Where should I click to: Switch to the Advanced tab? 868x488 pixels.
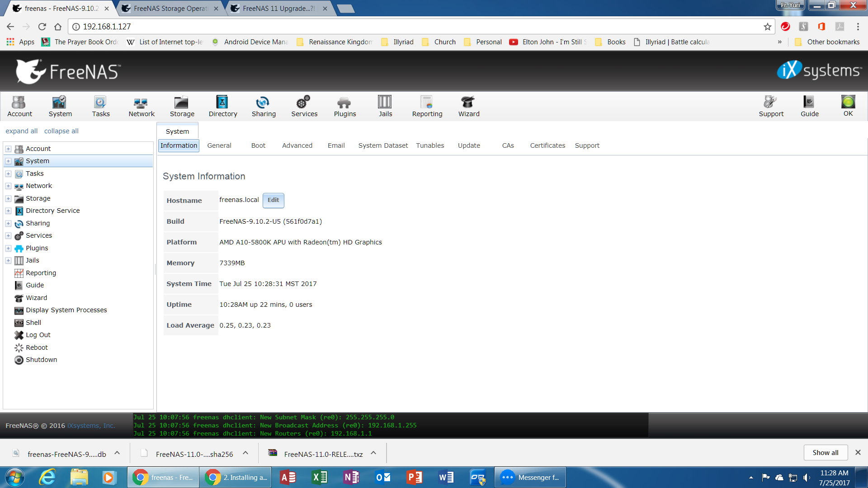click(297, 145)
